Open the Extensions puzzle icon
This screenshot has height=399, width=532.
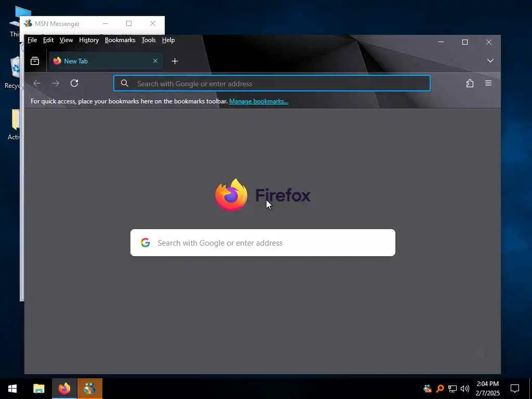point(470,83)
